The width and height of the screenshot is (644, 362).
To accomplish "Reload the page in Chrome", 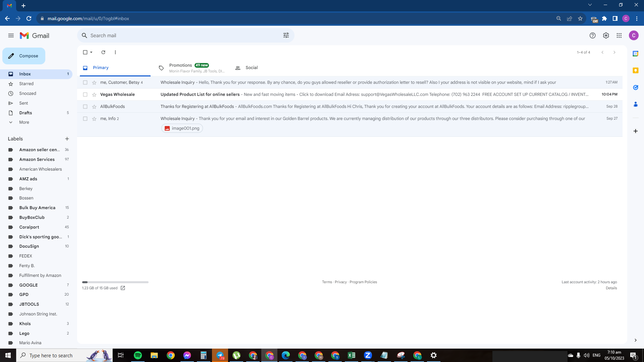I will point(29,18).
